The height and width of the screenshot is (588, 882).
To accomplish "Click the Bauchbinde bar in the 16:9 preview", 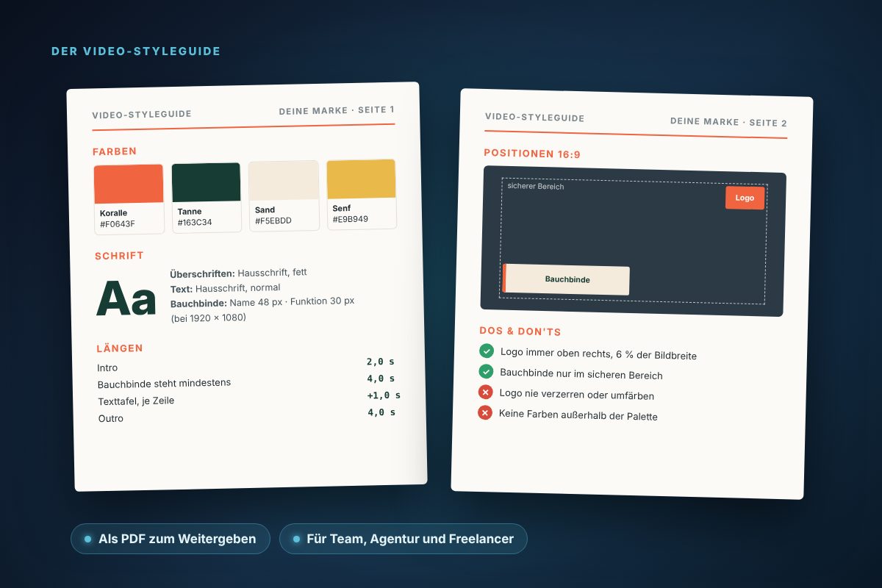I will tap(566, 279).
